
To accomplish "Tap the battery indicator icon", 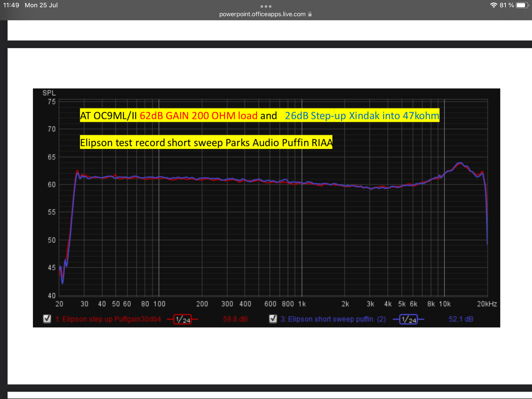I will tap(522, 5).
